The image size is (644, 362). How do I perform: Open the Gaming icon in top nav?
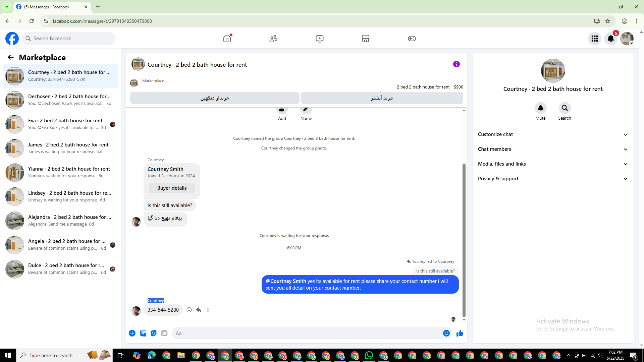[x=412, y=39]
